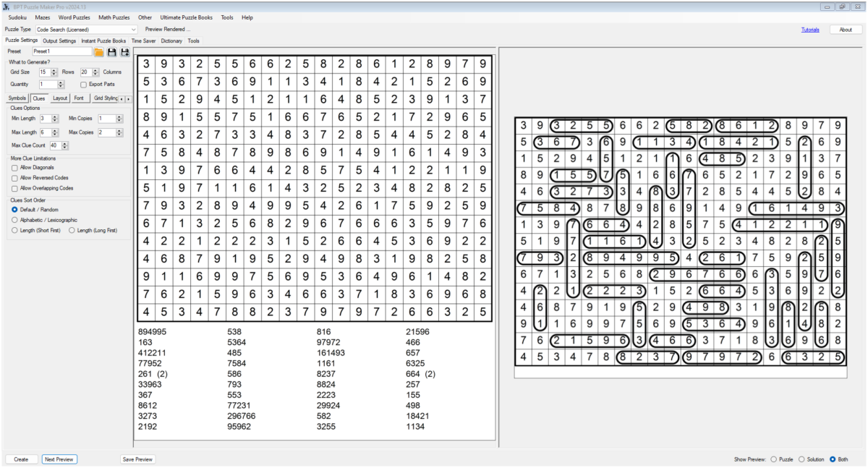868x468 pixels.
Task: Select Default / Random sort order
Action: click(x=15, y=209)
